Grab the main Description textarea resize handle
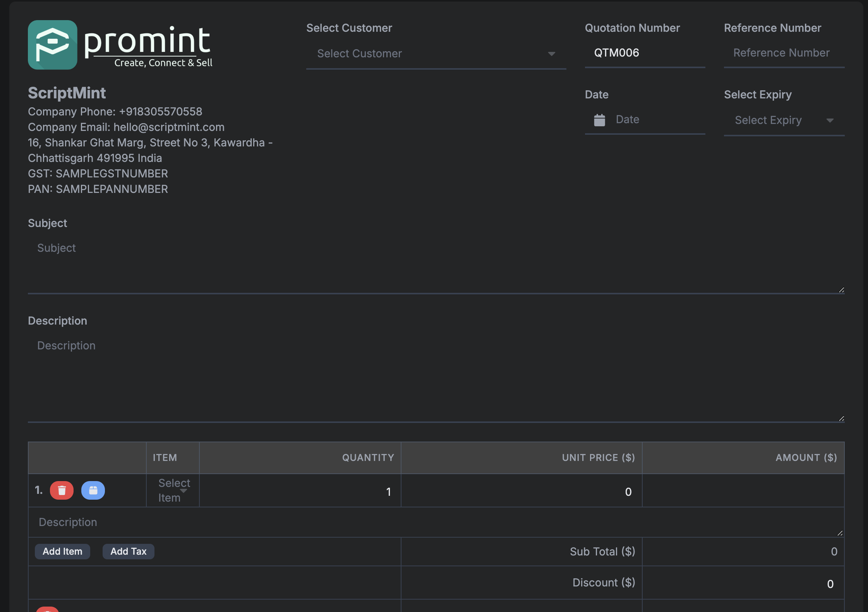The image size is (868, 612). tap(841, 419)
